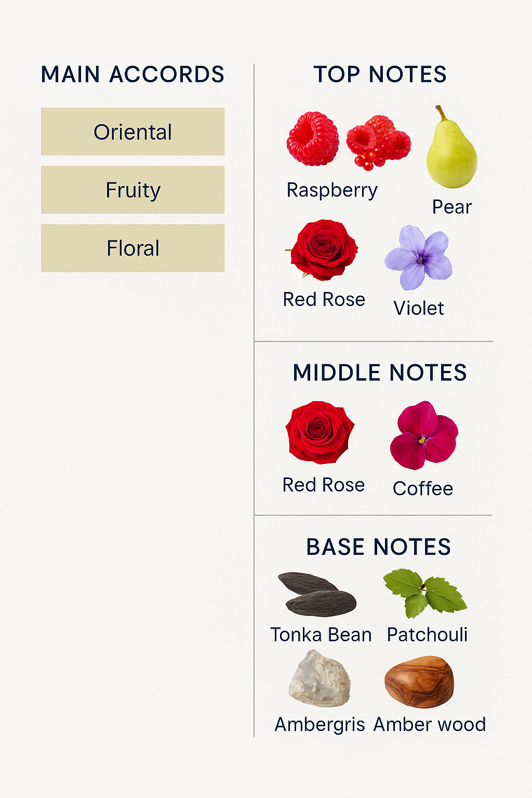Viewport: 532px width, 798px height.
Task: Click the Main Accords heading
Action: 132,74
